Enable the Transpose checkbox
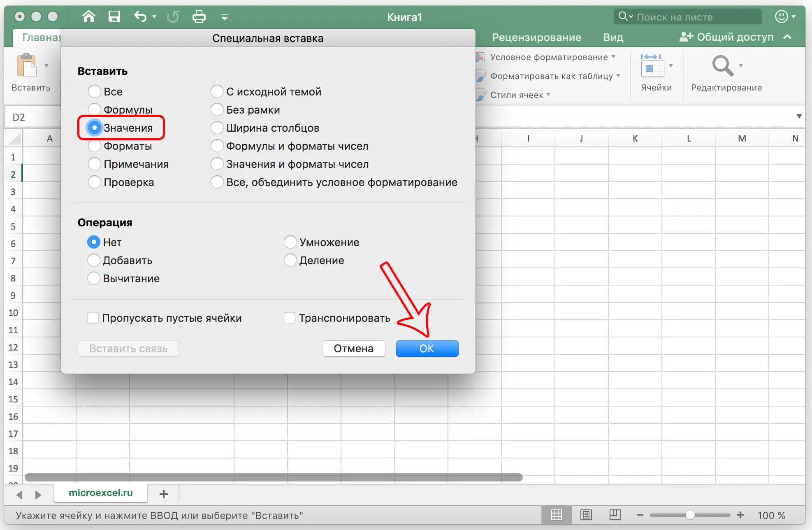The width and height of the screenshot is (812, 530). 290,318
